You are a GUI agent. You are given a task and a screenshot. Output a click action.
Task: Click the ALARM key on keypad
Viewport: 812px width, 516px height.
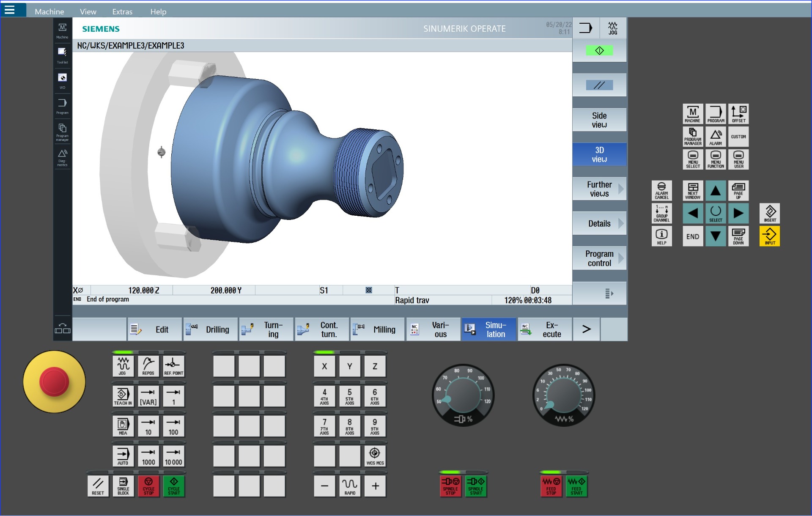click(716, 137)
